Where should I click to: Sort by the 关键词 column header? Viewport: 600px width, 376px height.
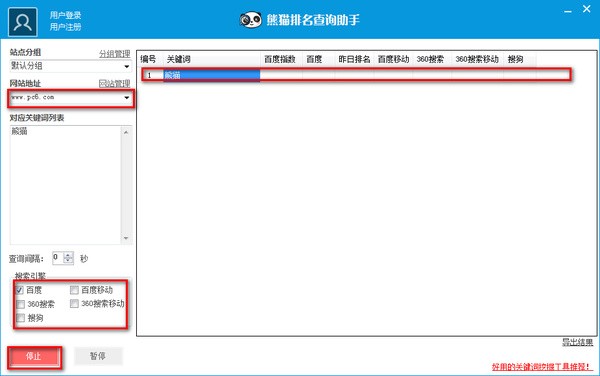pos(212,59)
